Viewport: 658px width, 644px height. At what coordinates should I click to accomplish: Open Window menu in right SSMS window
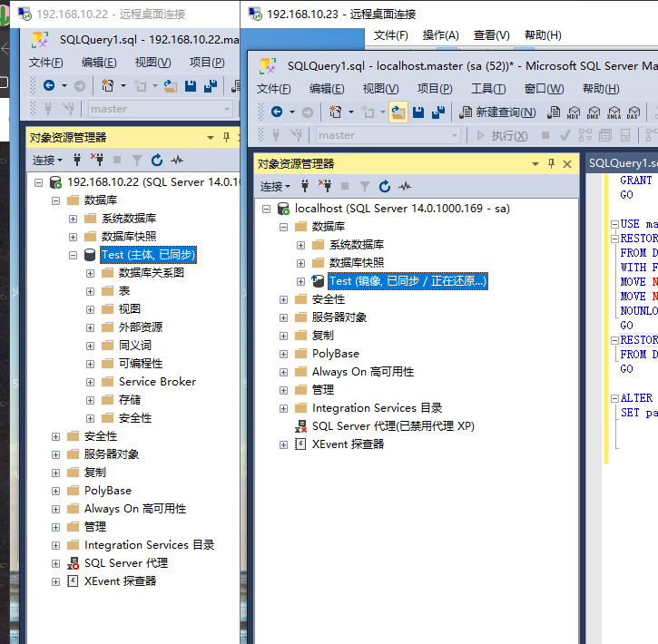tap(545, 89)
